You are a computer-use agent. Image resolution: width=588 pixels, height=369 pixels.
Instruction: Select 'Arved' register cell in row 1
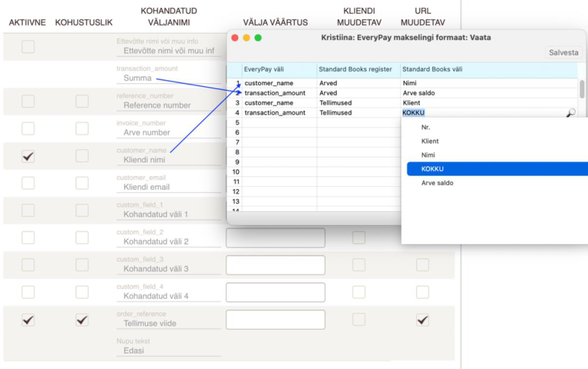pos(359,83)
